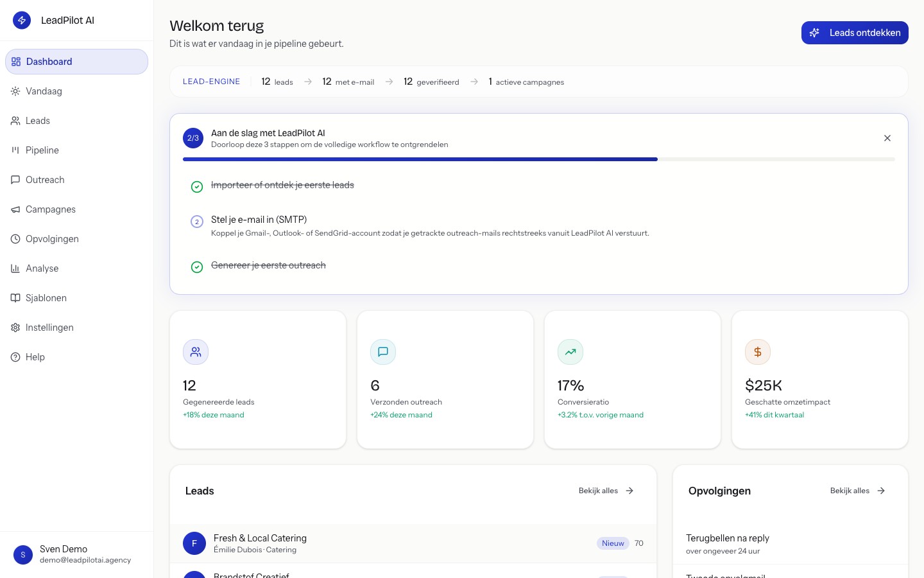Click the 17% conversion value
Viewport: 924px width, 578px height.
pyautogui.click(x=570, y=385)
